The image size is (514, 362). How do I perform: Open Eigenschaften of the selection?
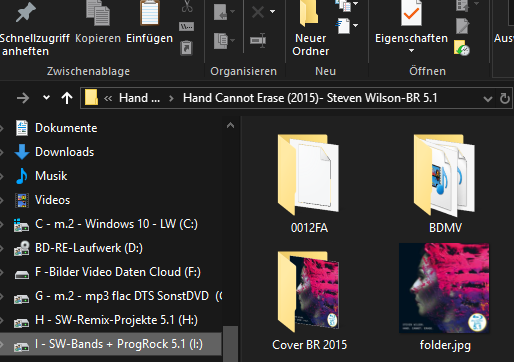click(411, 23)
